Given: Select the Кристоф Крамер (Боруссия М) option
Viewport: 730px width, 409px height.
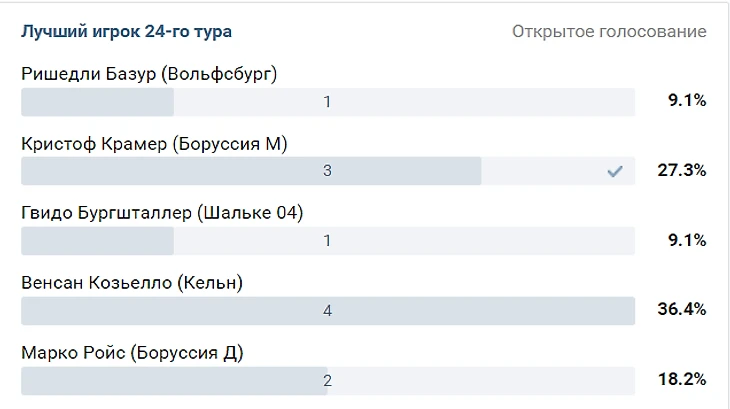Looking at the screenshot, I should (154, 144).
